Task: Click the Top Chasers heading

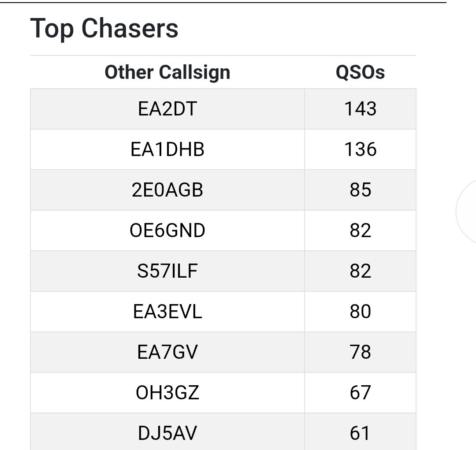Action: 104,29
